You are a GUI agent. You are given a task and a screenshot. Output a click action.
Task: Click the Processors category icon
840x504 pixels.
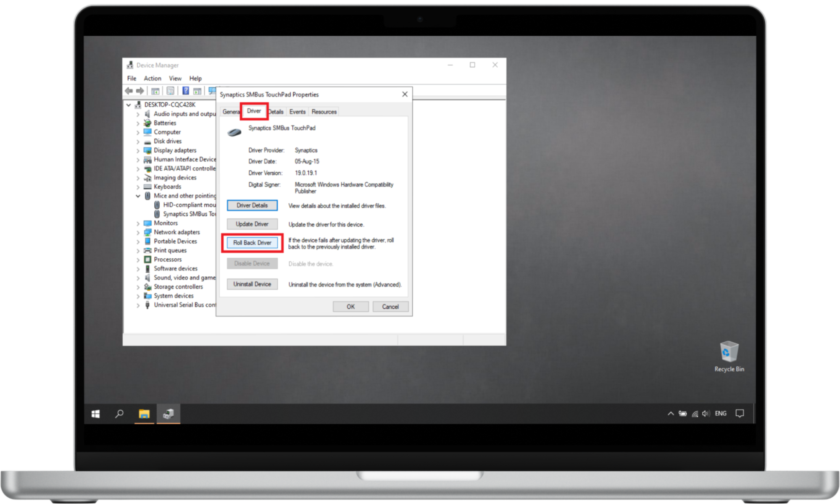click(147, 260)
